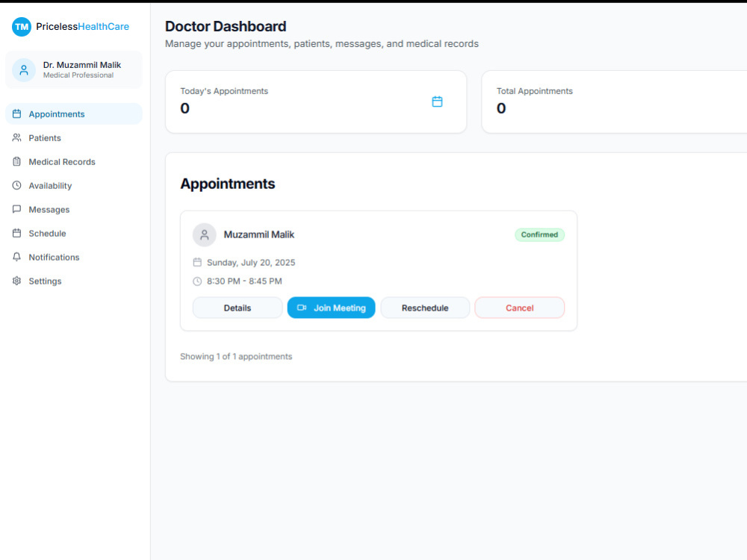Click the TM logo icon
Screen dimensions: 747x560
pyautogui.click(x=22, y=27)
